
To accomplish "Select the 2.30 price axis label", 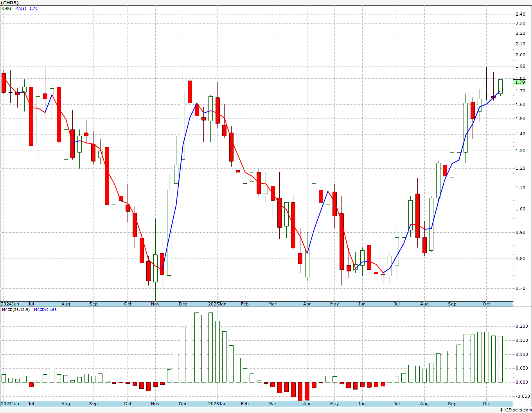I will coord(520,23).
